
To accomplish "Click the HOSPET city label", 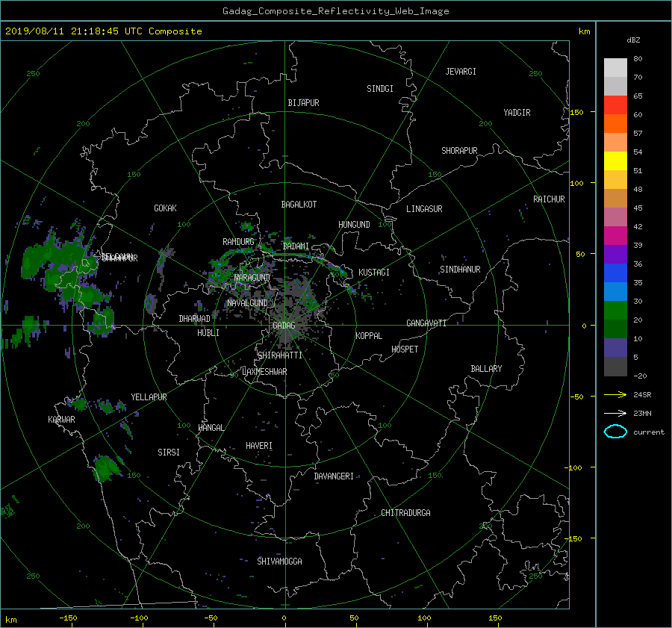I will coord(405,349).
